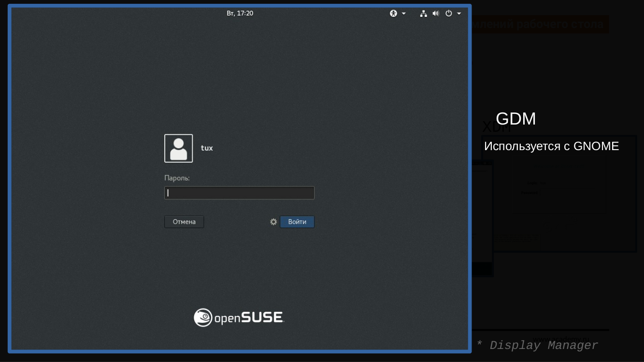Click the power icon in top bar
This screenshot has width=644, height=362.
tap(449, 14)
